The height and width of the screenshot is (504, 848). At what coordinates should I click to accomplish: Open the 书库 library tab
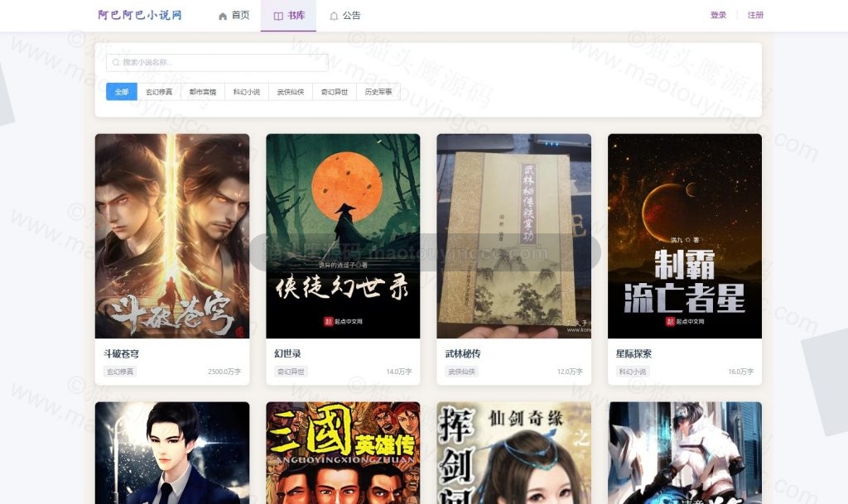click(289, 16)
